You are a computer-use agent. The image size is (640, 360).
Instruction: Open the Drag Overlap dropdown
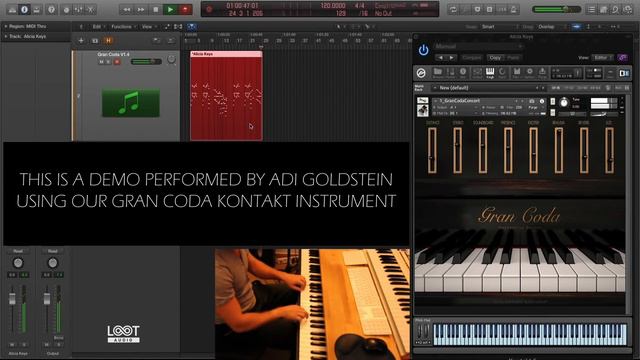(552, 27)
